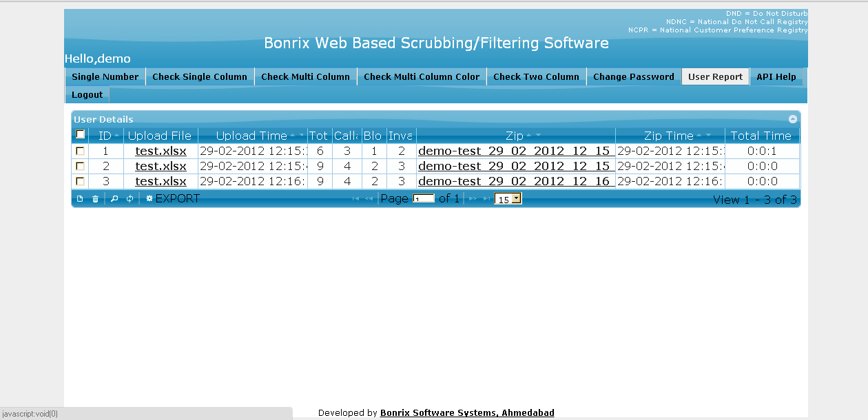Click the Upload File column header

click(x=161, y=136)
